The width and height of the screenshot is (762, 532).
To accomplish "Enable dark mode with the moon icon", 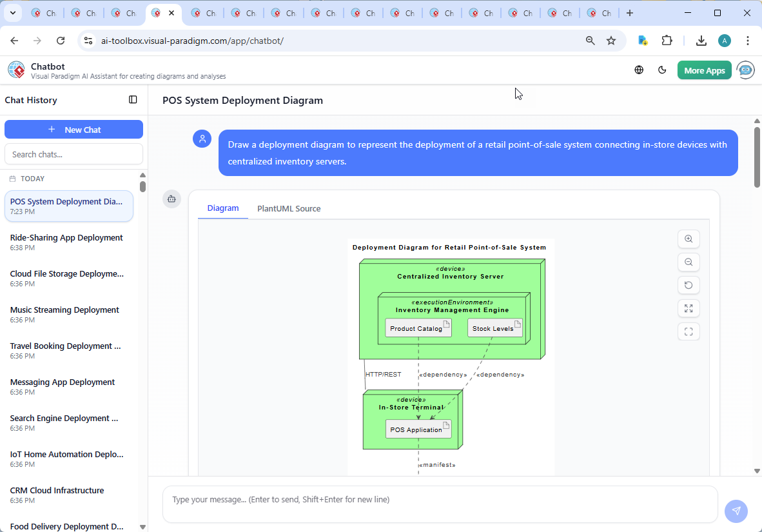I will pyautogui.click(x=662, y=70).
